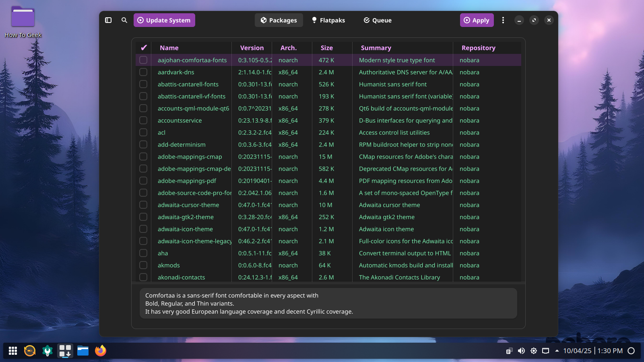The image size is (644, 362).
Task: Click the 10 M size cell
Action: [326, 205]
